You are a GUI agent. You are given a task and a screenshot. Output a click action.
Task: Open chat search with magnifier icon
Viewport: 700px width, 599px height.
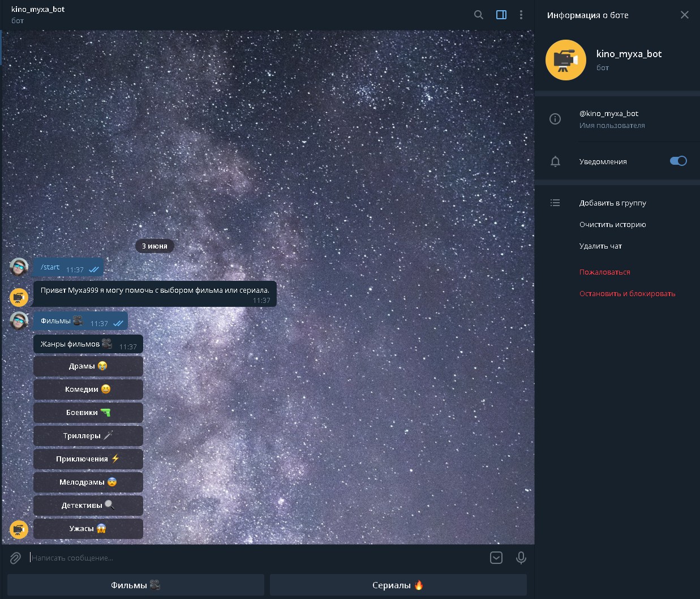click(x=479, y=15)
